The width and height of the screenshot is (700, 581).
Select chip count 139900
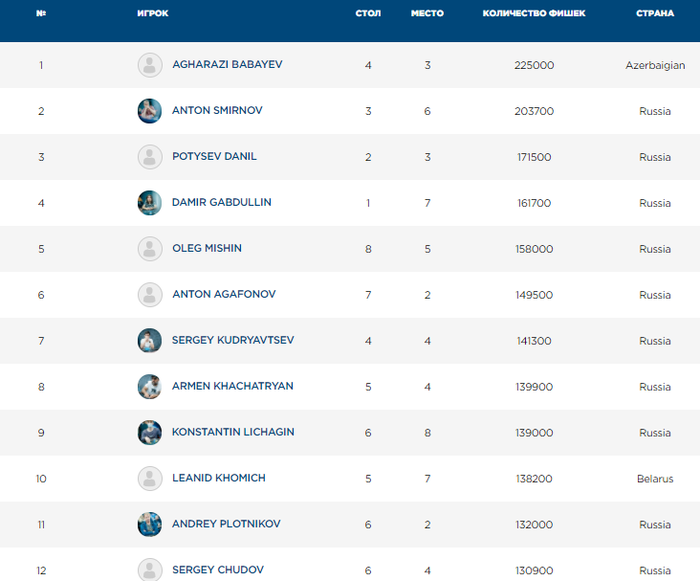(534, 387)
